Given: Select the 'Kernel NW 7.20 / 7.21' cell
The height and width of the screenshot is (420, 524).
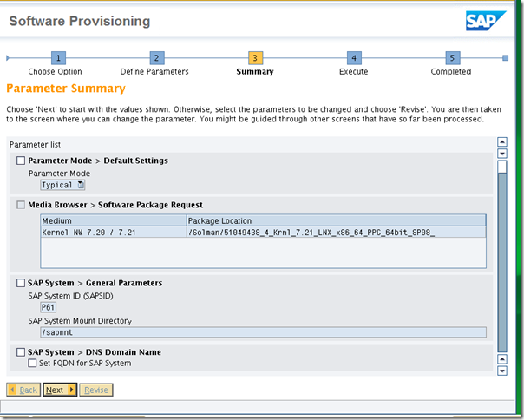Looking at the screenshot, I should [x=114, y=232].
